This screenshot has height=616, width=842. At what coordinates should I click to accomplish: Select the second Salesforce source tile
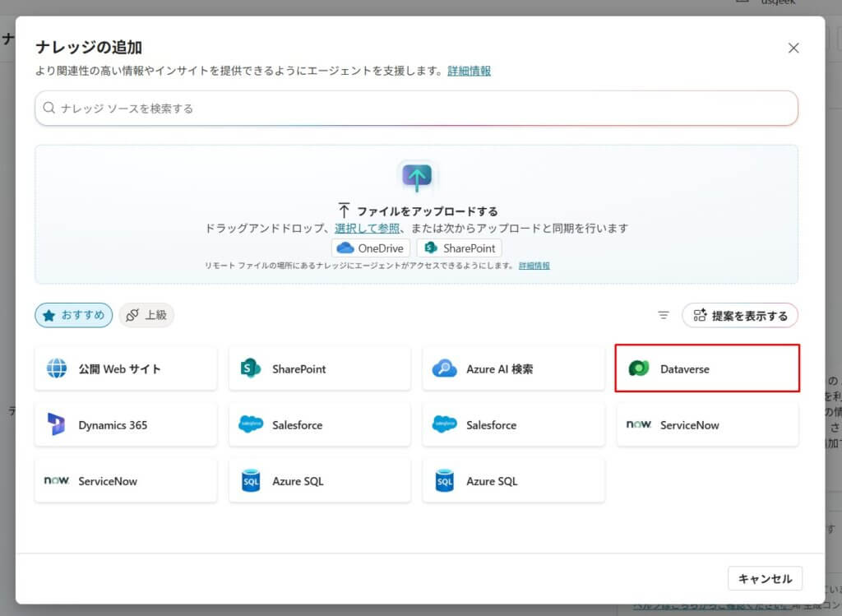513,425
